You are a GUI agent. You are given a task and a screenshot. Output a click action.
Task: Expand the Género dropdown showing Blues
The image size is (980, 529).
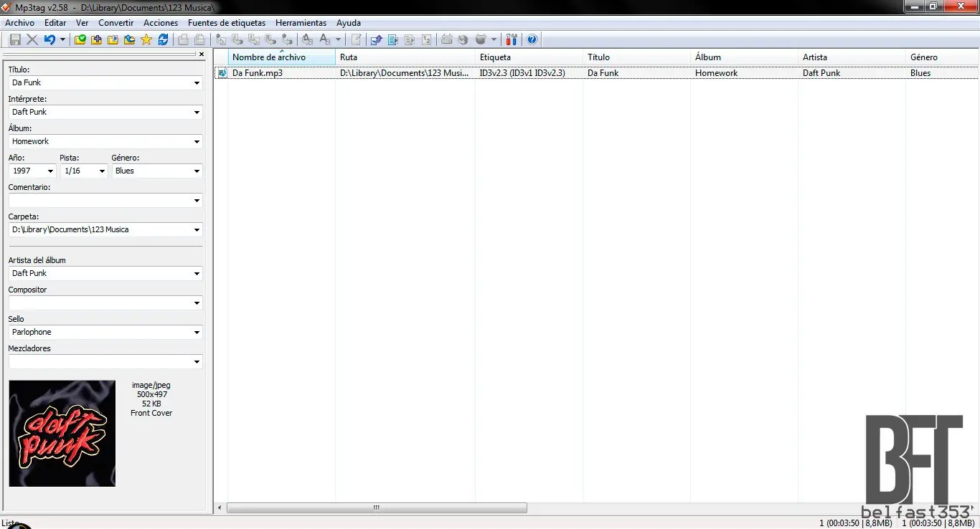(x=197, y=171)
